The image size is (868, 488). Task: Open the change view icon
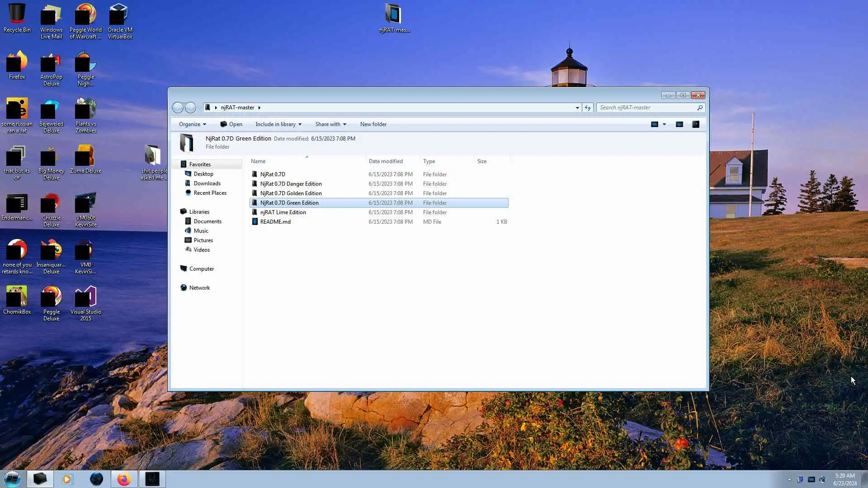pyautogui.click(x=654, y=124)
